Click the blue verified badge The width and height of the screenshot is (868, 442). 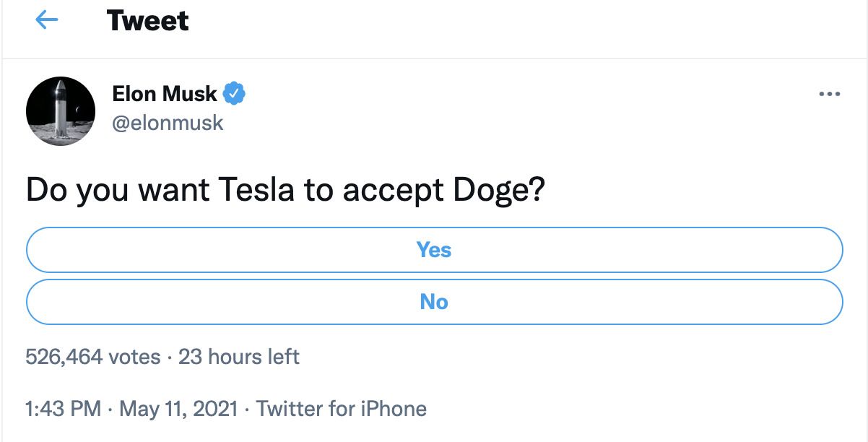[x=234, y=93]
